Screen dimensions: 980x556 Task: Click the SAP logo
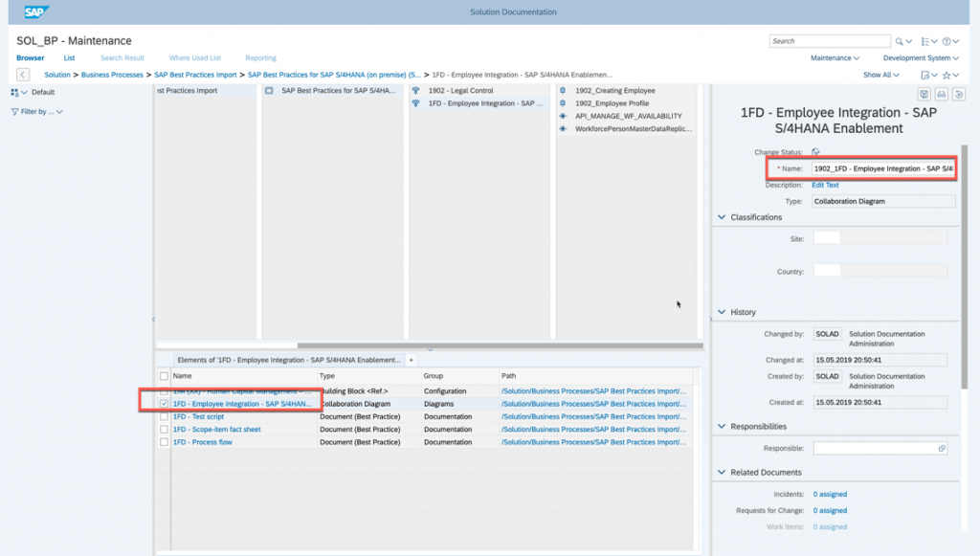[x=36, y=11]
